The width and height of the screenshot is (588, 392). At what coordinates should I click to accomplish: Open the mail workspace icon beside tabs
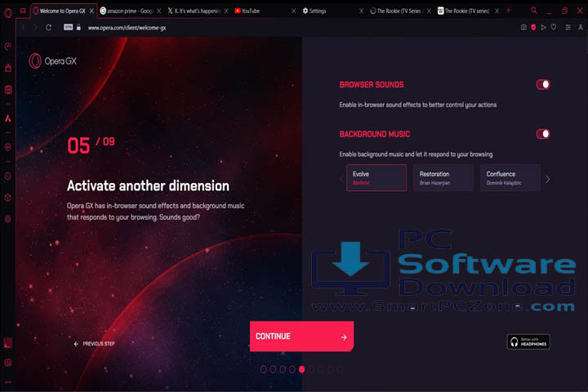(23, 11)
